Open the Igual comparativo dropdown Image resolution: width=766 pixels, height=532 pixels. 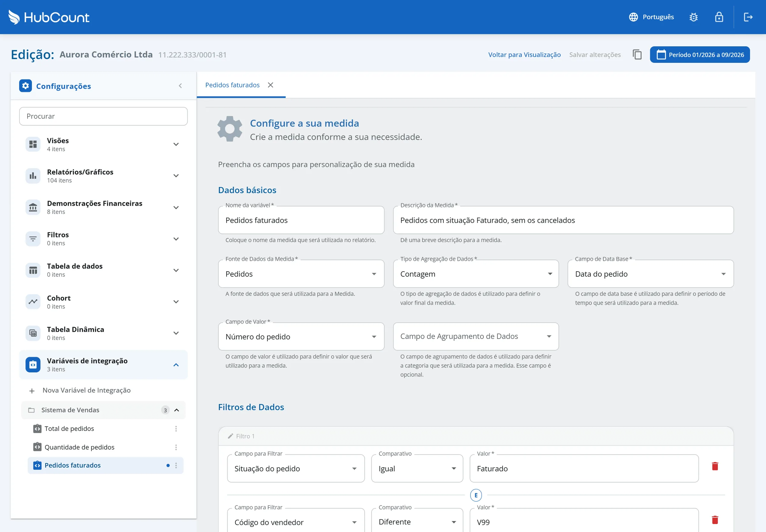click(417, 469)
